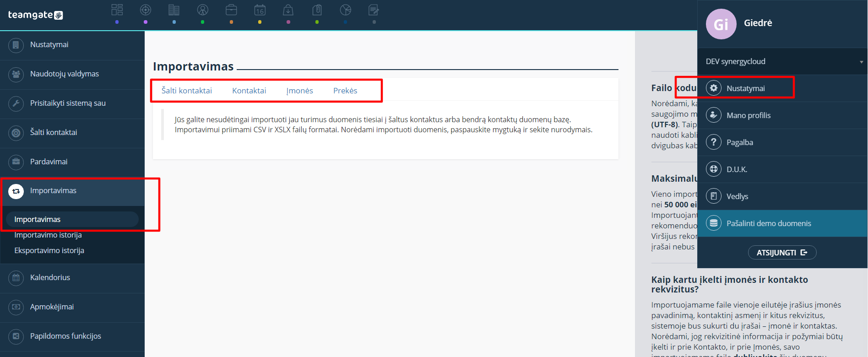Open the contacts person icon in top bar
Screen dimensions: 868x357
tap(203, 10)
